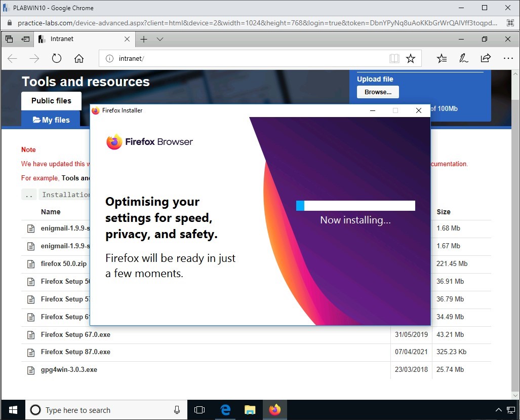The width and height of the screenshot is (520, 420).
Task: Download the gpg4win-3.0.3.exe file
Action: [x=69, y=370]
